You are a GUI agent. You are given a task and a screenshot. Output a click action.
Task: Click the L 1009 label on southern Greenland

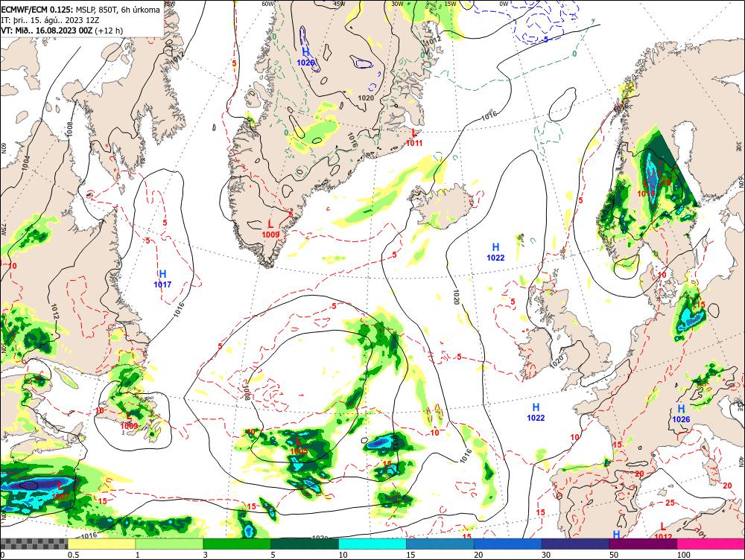pos(271,229)
